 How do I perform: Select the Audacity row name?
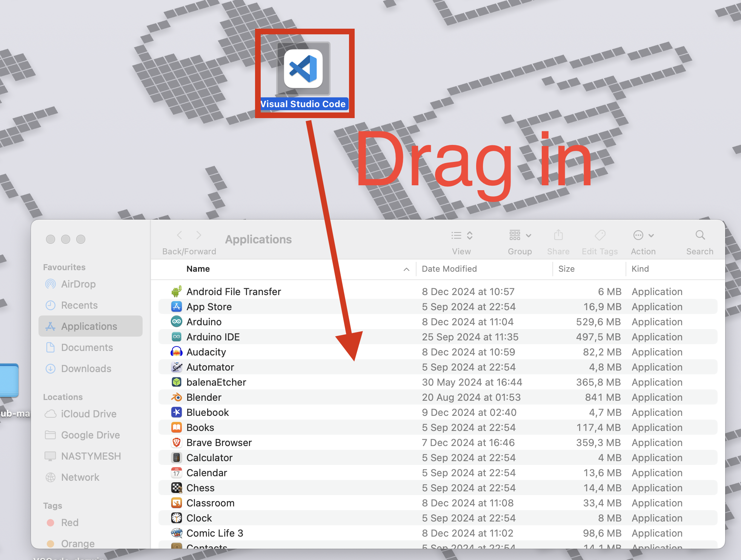click(x=206, y=352)
